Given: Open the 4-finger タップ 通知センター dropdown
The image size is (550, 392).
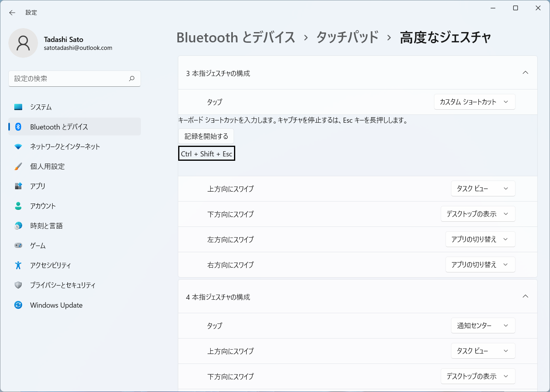Looking at the screenshot, I should pos(483,325).
